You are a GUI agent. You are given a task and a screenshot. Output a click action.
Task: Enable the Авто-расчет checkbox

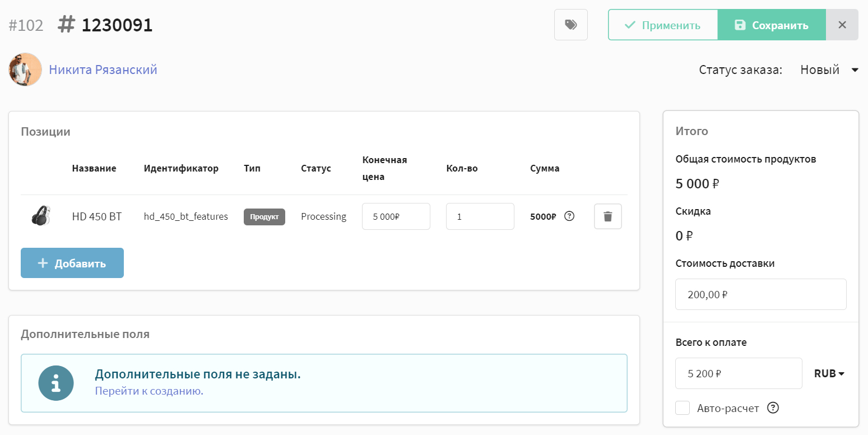coord(683,408)
